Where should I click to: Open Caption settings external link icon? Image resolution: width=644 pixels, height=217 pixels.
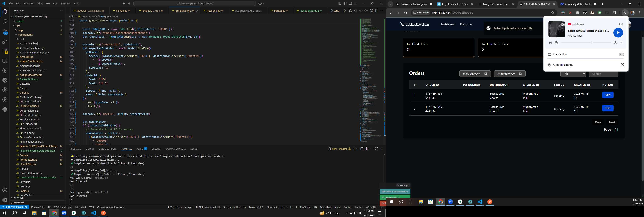click(622, 65)
